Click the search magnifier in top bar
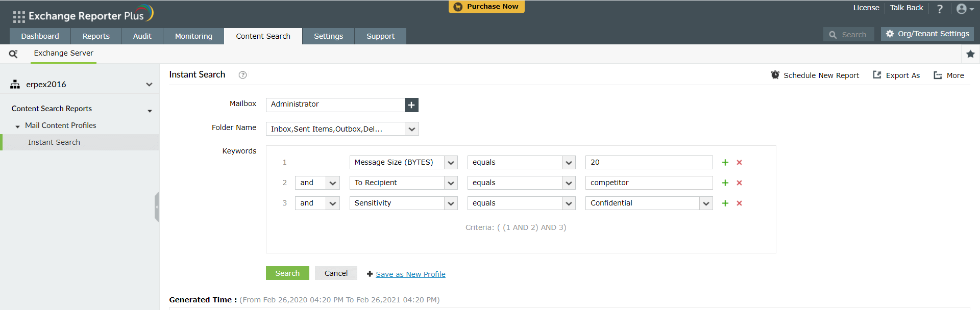The width and height of the screenshot is (980, 310). click(x=832, y=35)
